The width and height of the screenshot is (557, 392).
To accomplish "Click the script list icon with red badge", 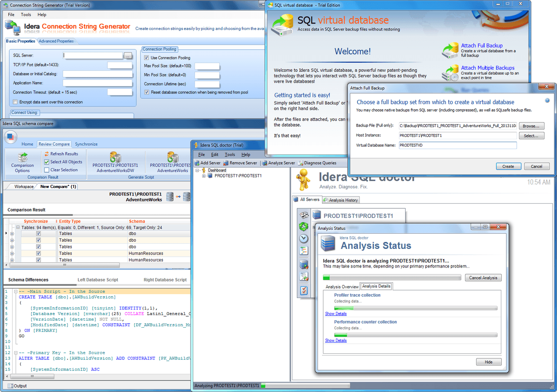I will tap(304, 276).
